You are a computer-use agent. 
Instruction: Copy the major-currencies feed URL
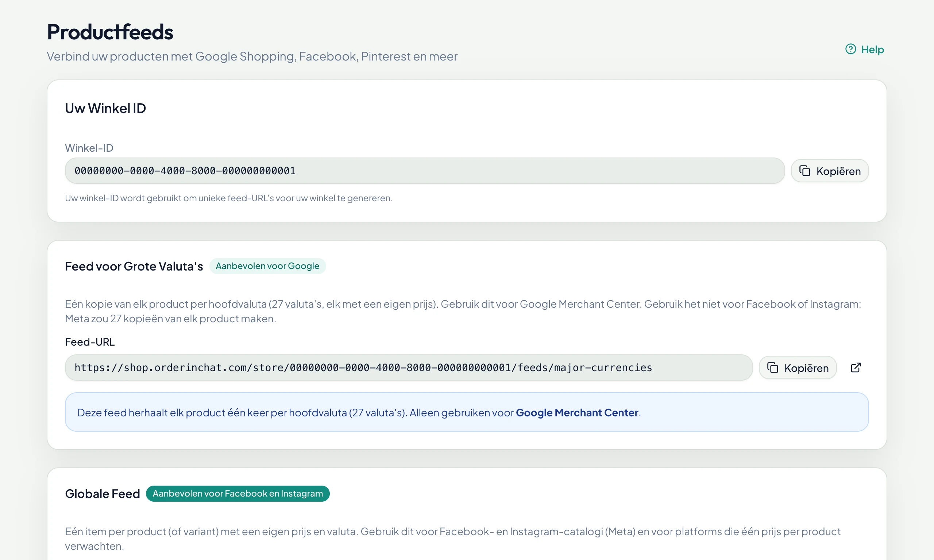797,368
